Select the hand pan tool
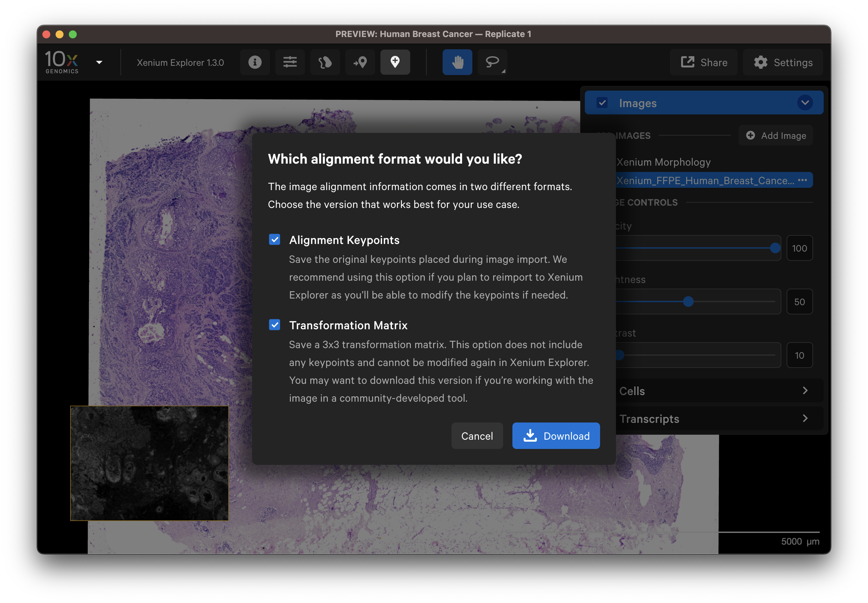Image resolution: width=868 pixels, height=603 pixels. click(x=457, y=62)
